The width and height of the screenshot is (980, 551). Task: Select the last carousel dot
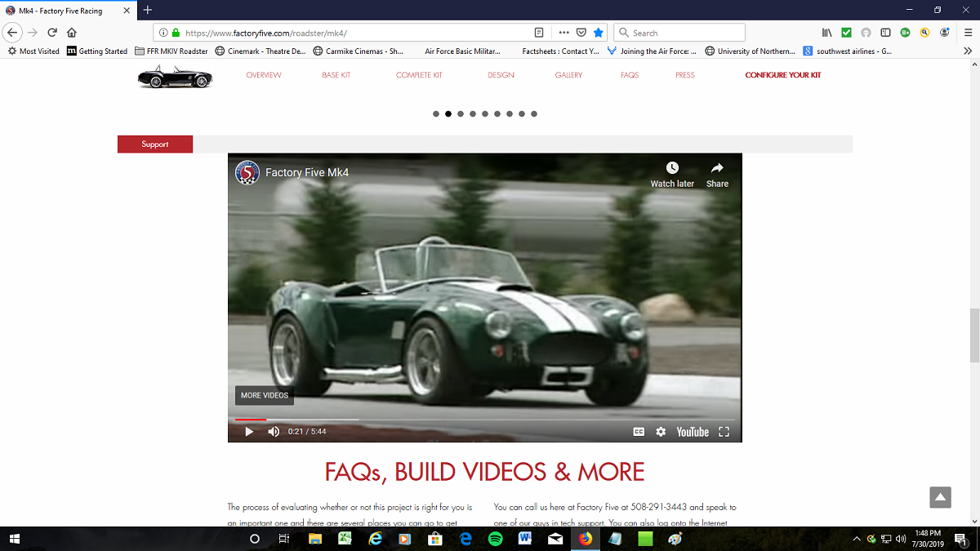534,114
